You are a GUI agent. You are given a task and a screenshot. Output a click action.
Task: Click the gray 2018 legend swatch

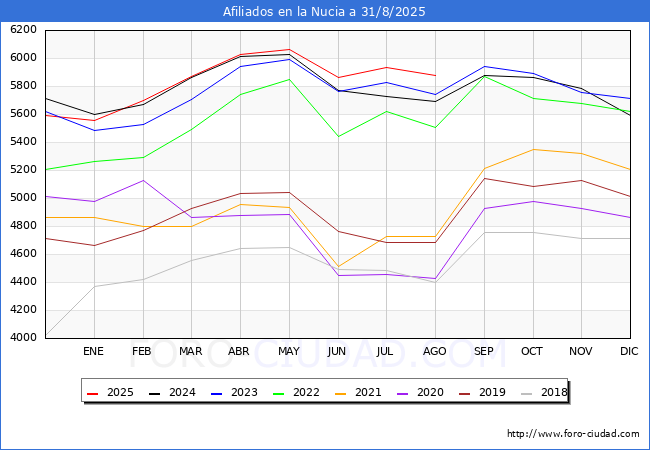pyautogui.click(x=527, y=393)
